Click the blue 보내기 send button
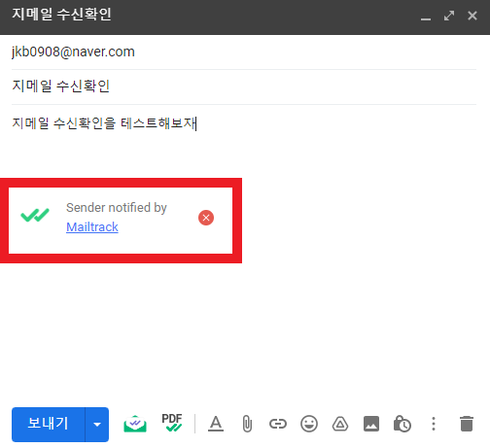This screenshot has width=490, height=448. tap(49, 424)
